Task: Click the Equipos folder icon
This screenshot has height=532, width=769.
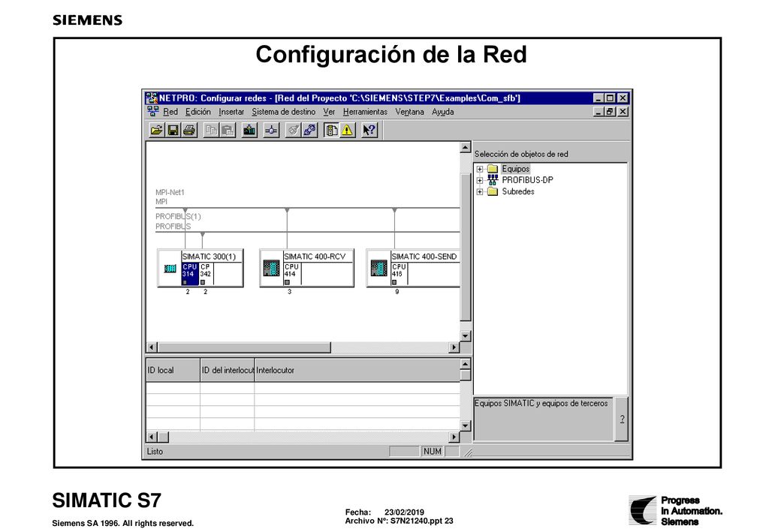Action: pyautogui.click(x=493, y=169)
